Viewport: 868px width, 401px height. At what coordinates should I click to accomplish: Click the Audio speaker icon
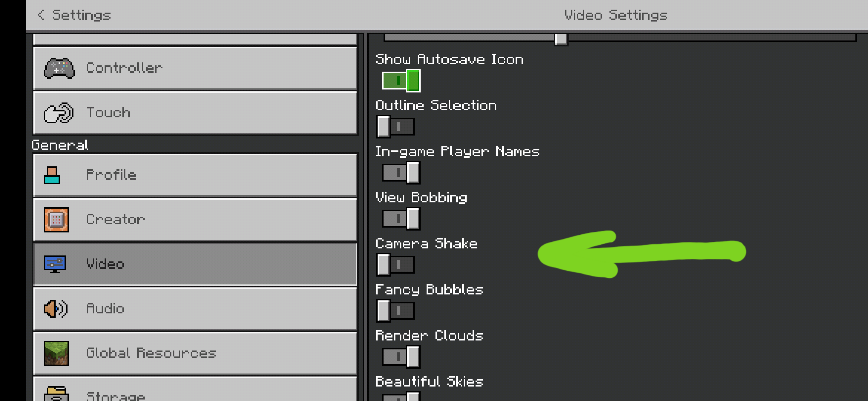click(56, 309)
